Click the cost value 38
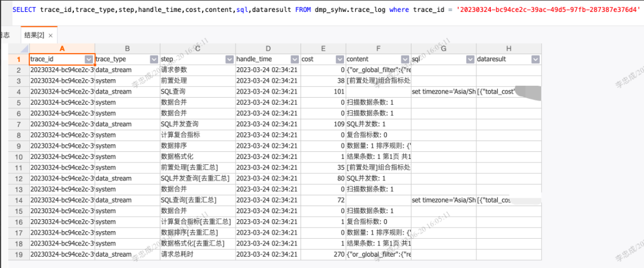 (x=323, y=81)
